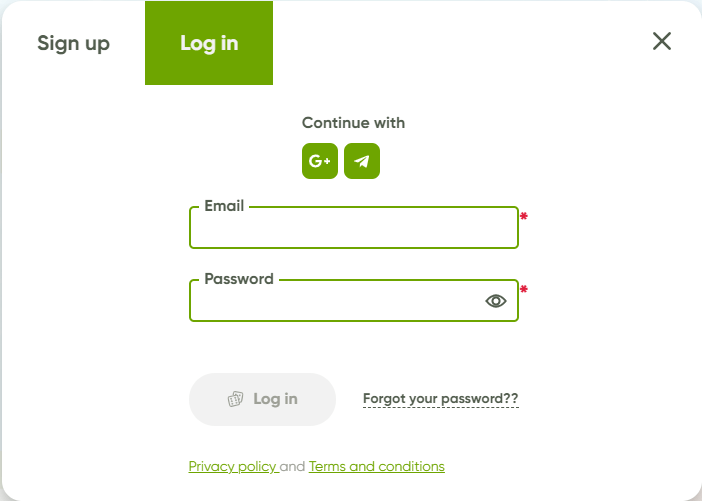Click the grey Log in submit button
Screen dimensions: 702x501
[262, 399]
